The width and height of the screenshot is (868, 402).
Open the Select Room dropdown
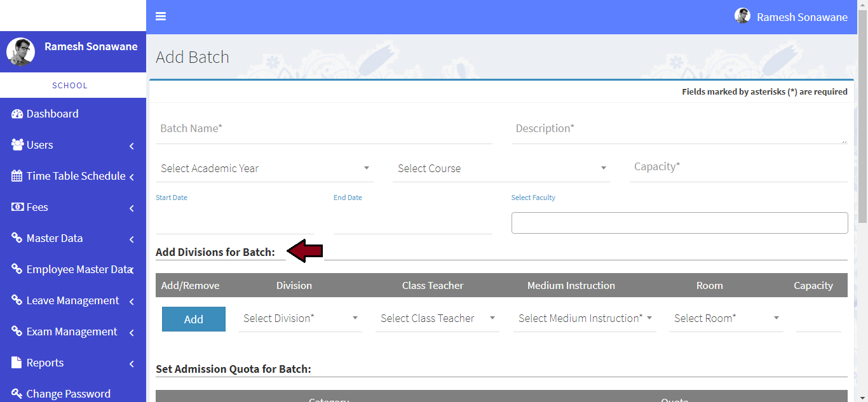[726, 318]
